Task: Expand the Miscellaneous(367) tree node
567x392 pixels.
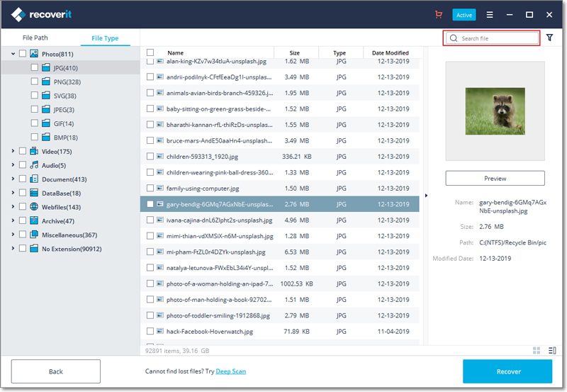Action: click(x=13, y=235)
